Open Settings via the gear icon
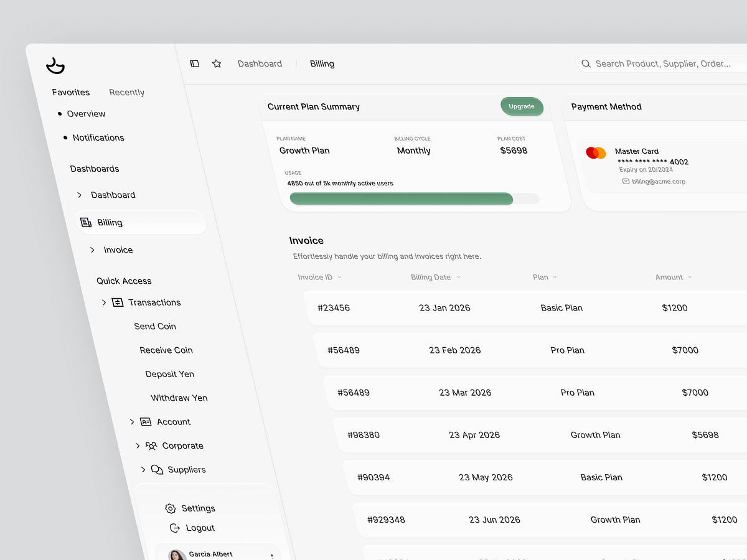Viewport: 747px width, 560px height. [170, 508]
